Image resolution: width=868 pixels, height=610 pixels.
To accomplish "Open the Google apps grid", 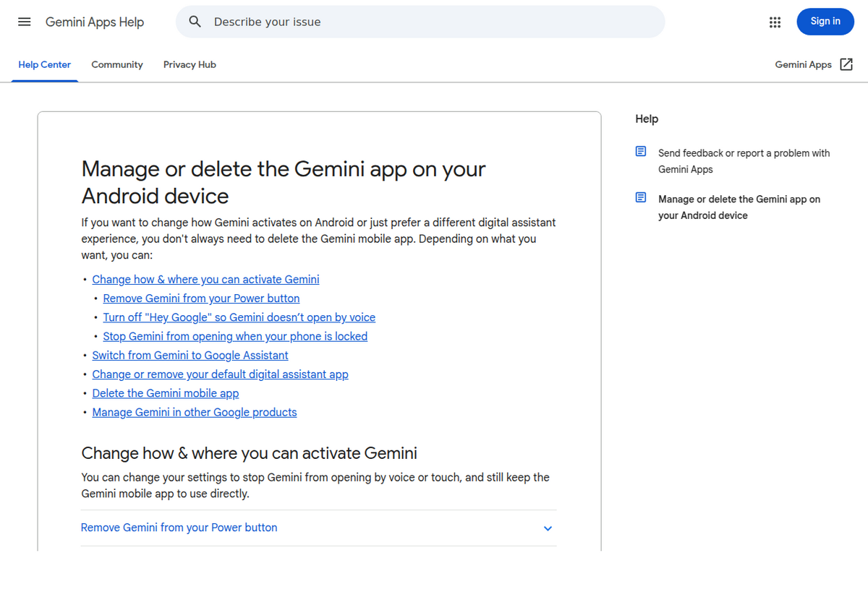I will pyautogui.click(x=775, y=22).
